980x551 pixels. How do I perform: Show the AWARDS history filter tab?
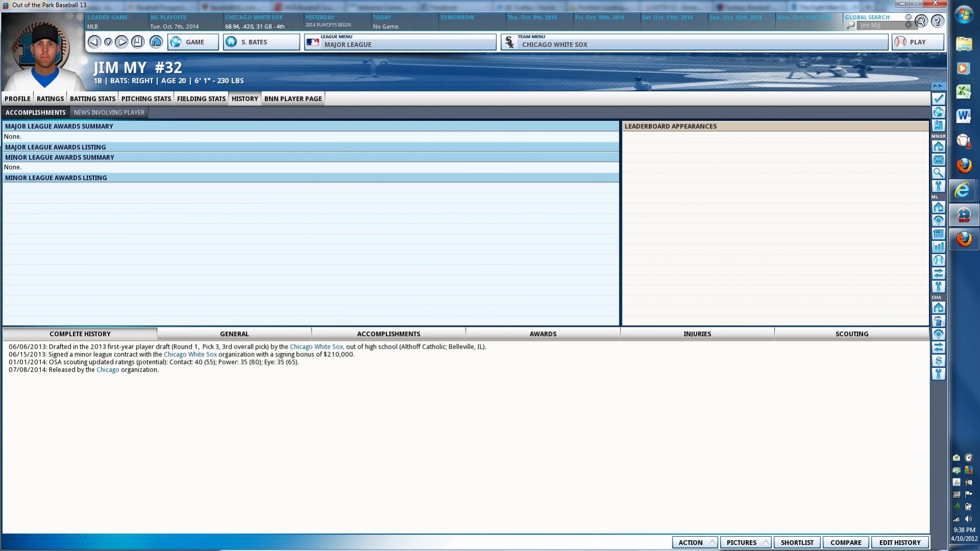coord(543,334)
